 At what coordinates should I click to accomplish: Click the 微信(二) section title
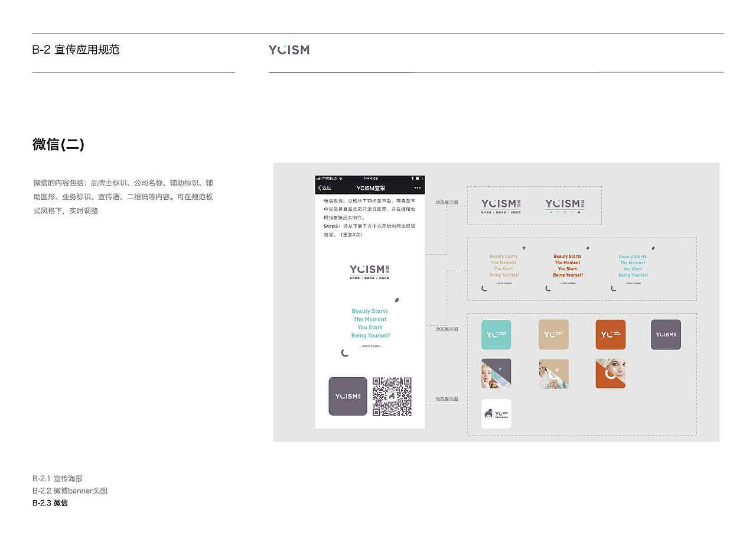coord(58,144)
